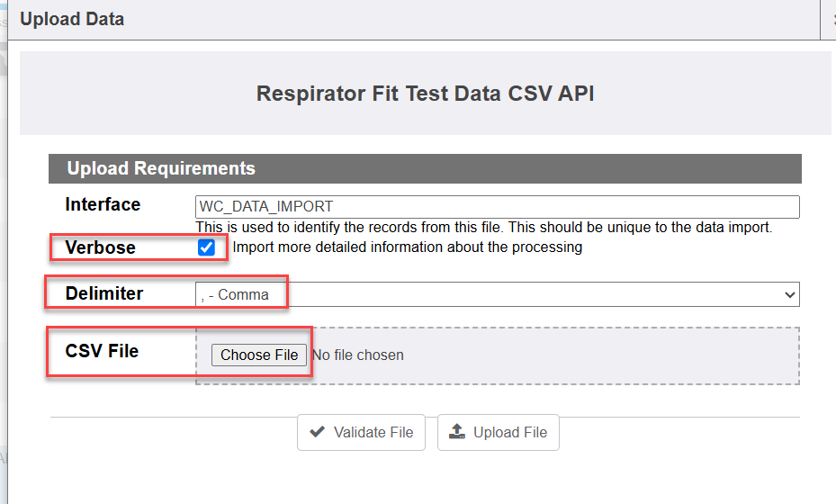Click the 'No file chosen' text
The width and height of the screenshot is (836, 504).
(358, 355)
